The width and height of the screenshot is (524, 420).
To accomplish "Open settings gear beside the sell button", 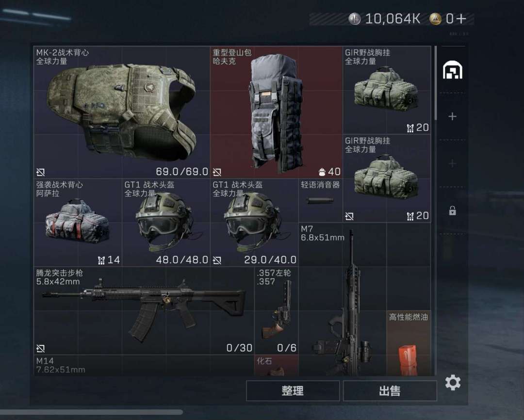I will coord(453,383).
